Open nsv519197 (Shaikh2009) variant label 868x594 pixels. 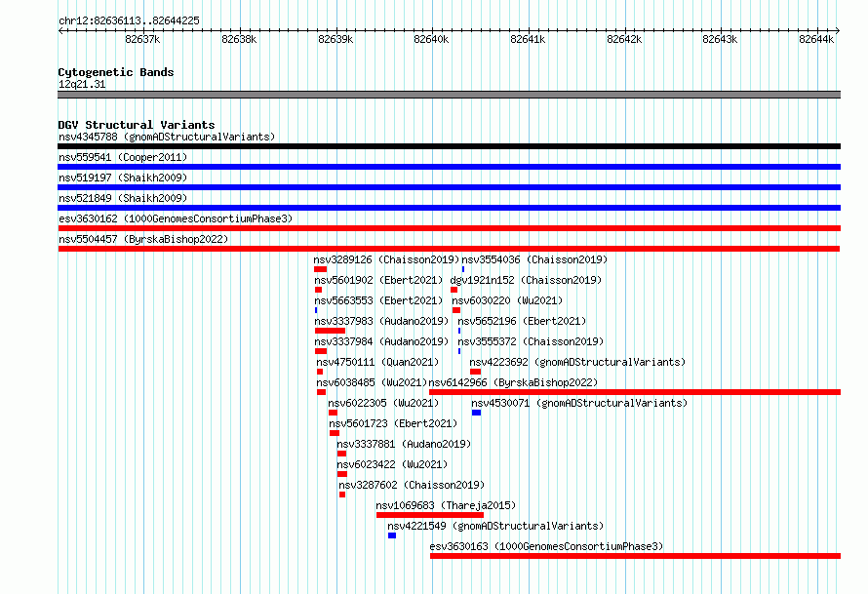(x=123, y=178)
